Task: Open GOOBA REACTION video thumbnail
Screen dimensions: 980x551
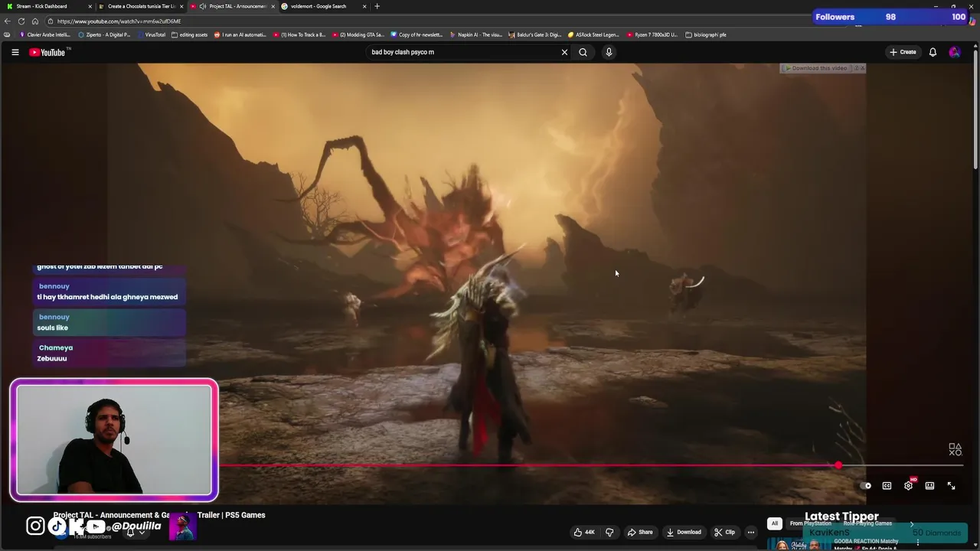Action: click(799, 544)
